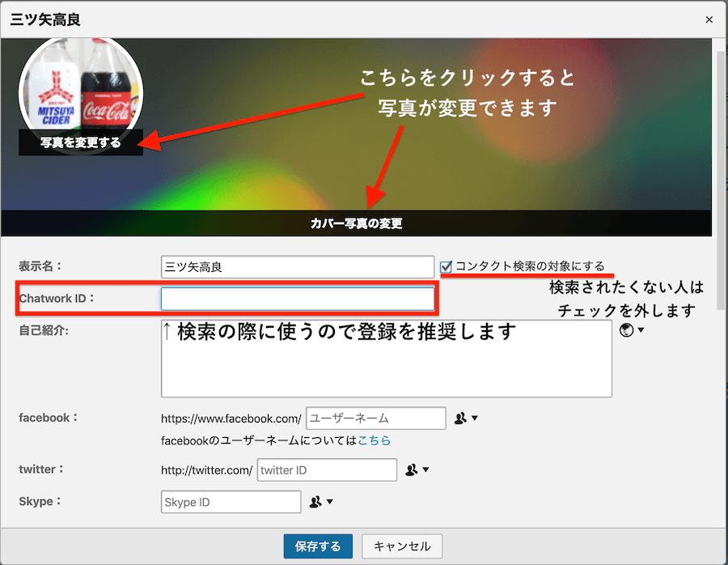Open the こちら link about facebook usernames
Screen dimensions: 728x565
375,440
